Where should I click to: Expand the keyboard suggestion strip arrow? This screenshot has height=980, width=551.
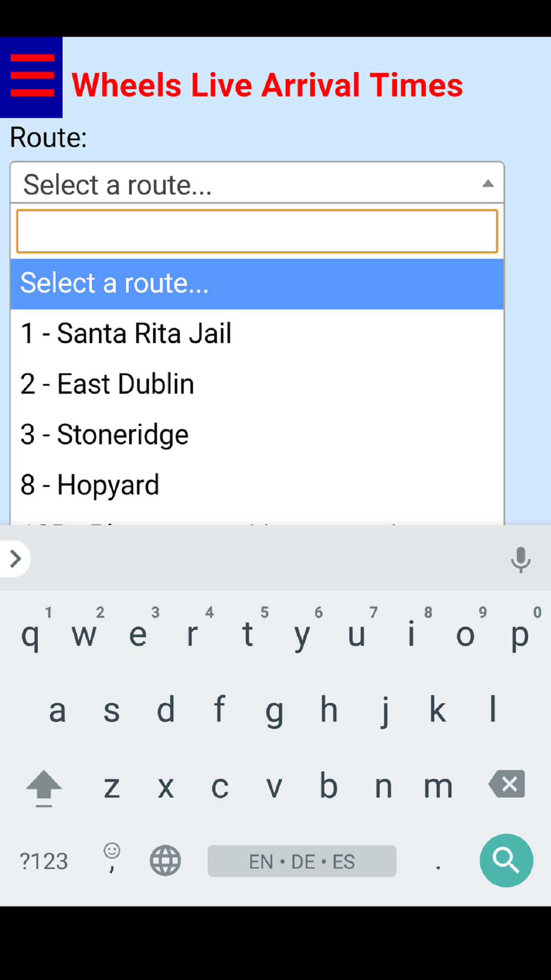15,559
